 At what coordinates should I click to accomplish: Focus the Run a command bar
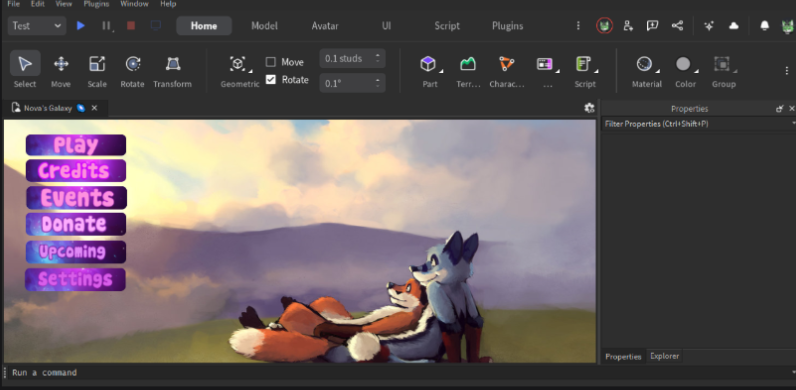(399, 372)
